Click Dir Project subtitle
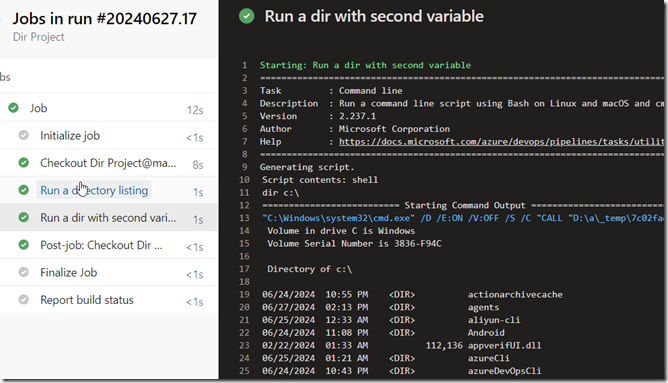Screen dimensions: 668x383 click(39, 37)
